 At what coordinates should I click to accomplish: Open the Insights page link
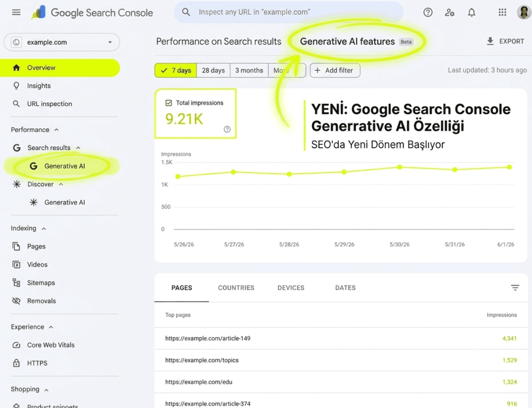pos(38,86)
